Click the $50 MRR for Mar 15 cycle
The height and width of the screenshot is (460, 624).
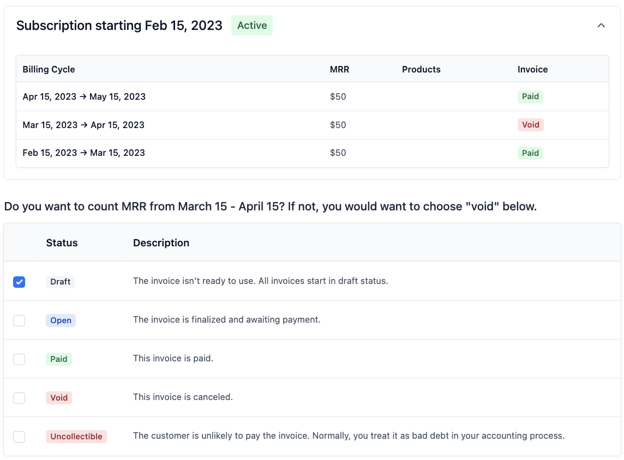click(x=338, y=125)
